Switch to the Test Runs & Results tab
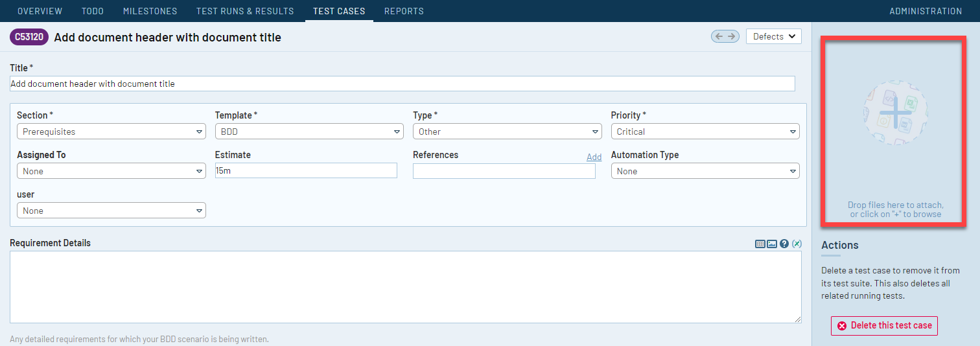 pos(245,11)
